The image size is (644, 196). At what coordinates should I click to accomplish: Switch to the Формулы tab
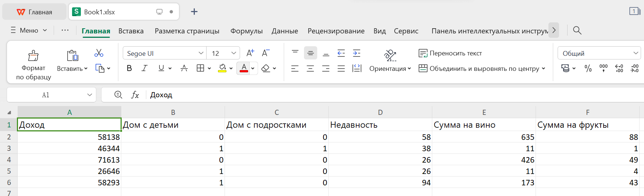(246, 31)
